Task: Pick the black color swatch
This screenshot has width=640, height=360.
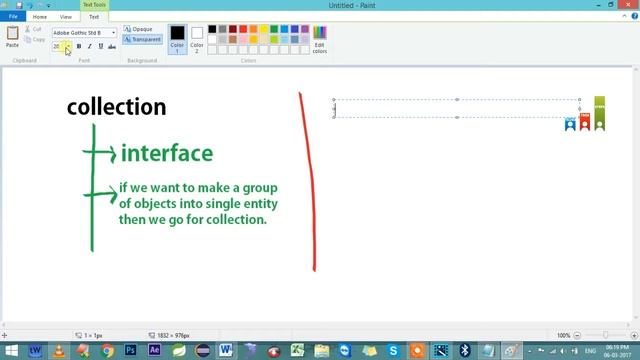Action: pos(212,29)
